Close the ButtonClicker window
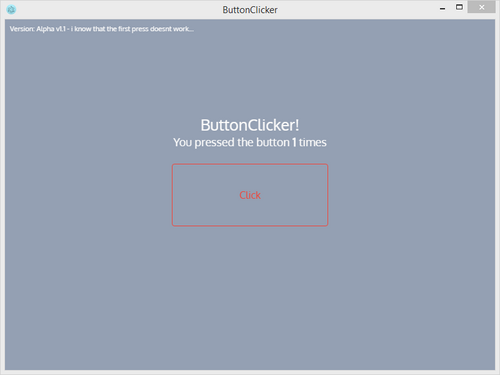The height and width of the screenshot is (375, 500). [x=481, y=7]
